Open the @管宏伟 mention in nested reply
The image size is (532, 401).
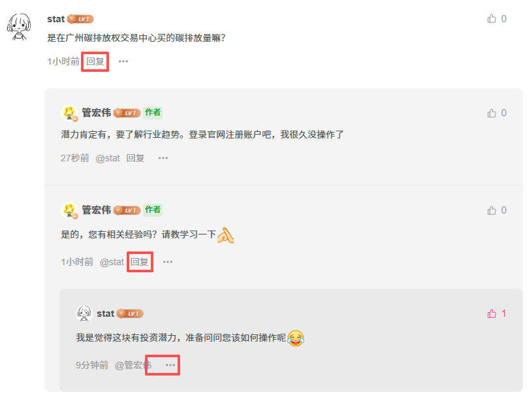[x=133, y=365]
